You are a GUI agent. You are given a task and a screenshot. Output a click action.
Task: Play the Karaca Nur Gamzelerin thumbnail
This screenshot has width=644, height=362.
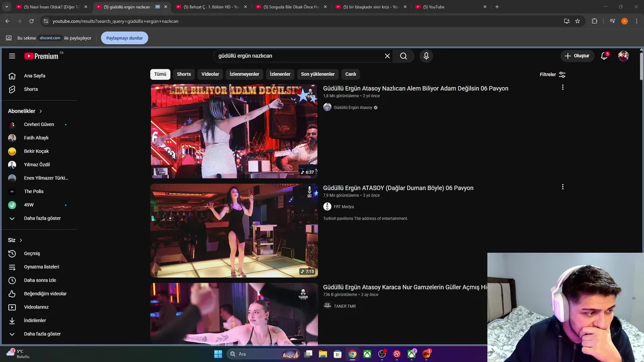coord(234,314)
